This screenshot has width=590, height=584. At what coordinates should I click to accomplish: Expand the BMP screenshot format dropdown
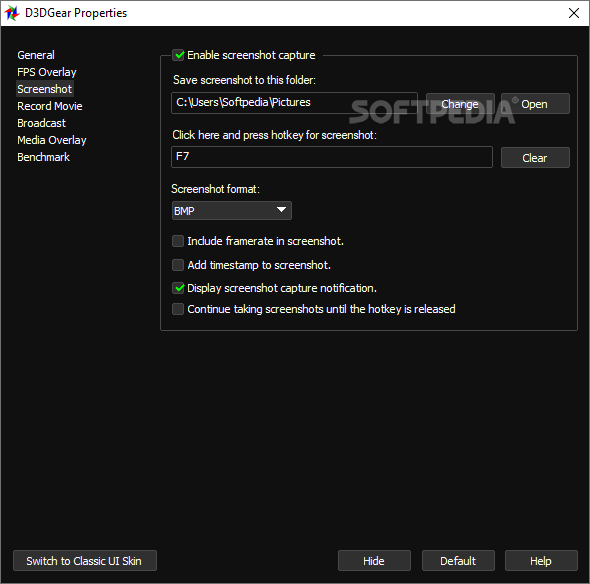pos(231,211)
